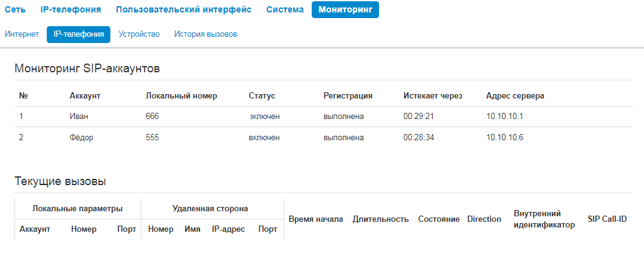Open Пользовательский интерфейс tab
This screenshot has height=253, width=644.
coord(183,9)
